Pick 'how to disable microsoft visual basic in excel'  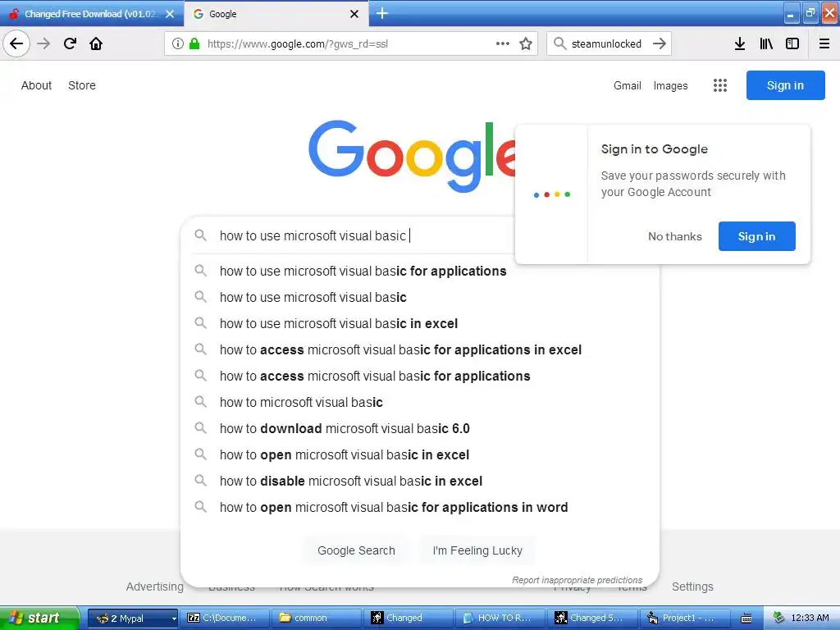click(x=419, y=481)
